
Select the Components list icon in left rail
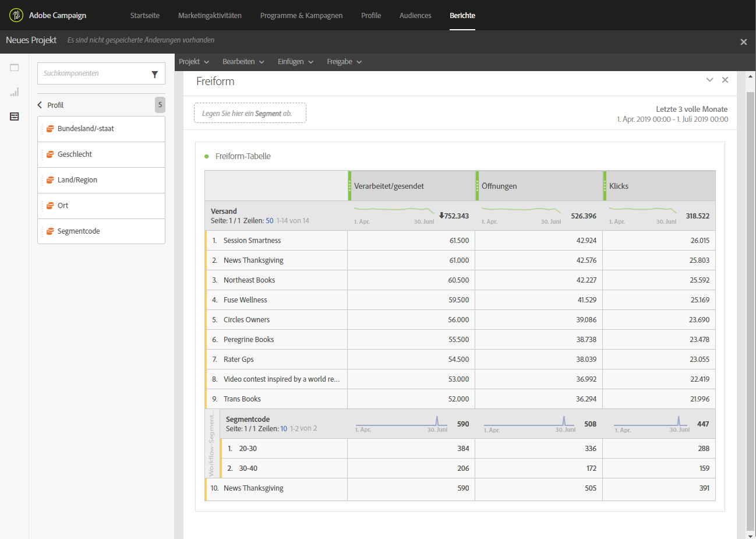click(15, 117)
